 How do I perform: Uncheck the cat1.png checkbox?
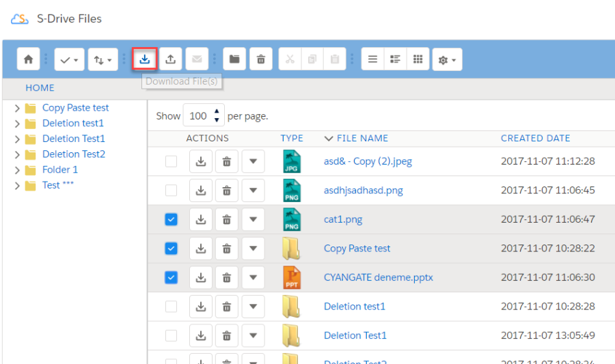tap(171, 219)
